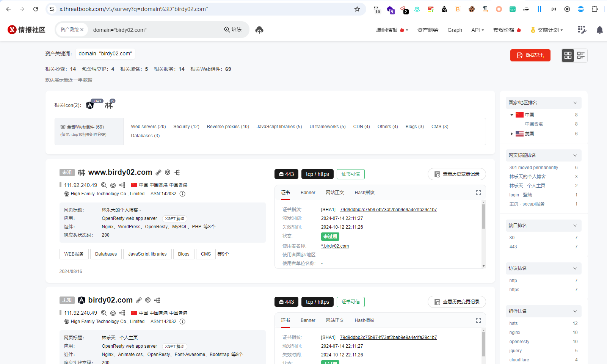Viewport: 607px width, 364px height.
Task: Switch to Banner tab in first result
Action: (308, 193)
